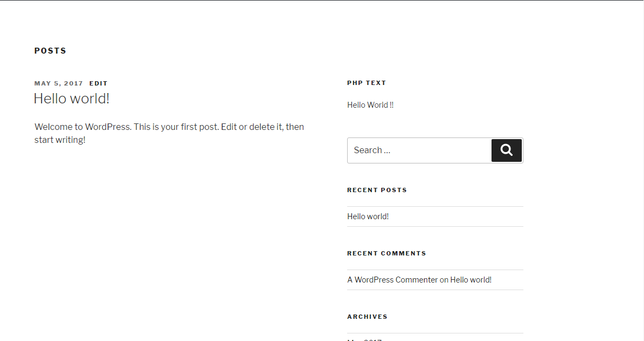Viewport: 644px width, 341px height.
Task: Click the Posts heading
Action: tap(50, 50)
